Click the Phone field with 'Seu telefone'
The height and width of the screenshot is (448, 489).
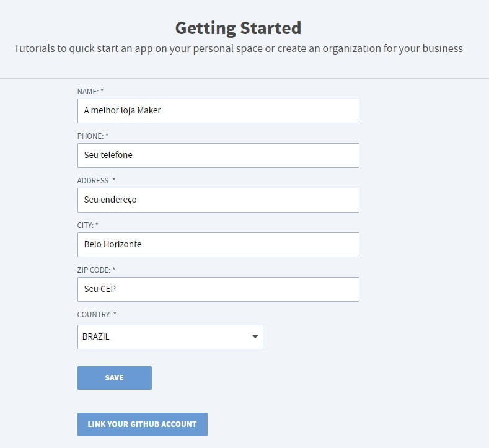pos(218,156)
